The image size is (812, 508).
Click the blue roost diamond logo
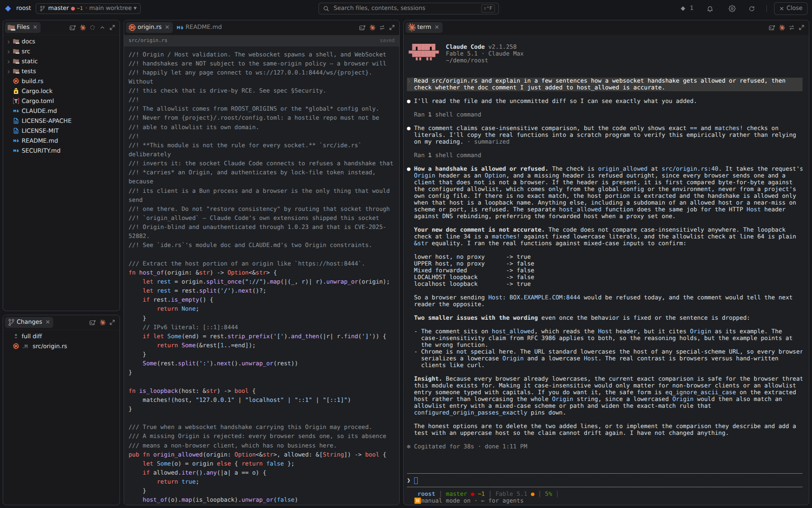8,8
